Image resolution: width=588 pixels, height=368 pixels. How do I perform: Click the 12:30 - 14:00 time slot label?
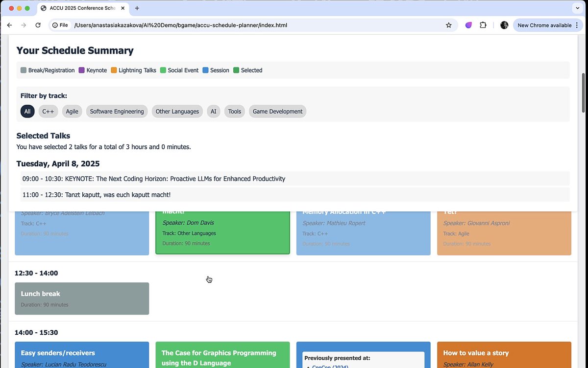coord(36,273)
